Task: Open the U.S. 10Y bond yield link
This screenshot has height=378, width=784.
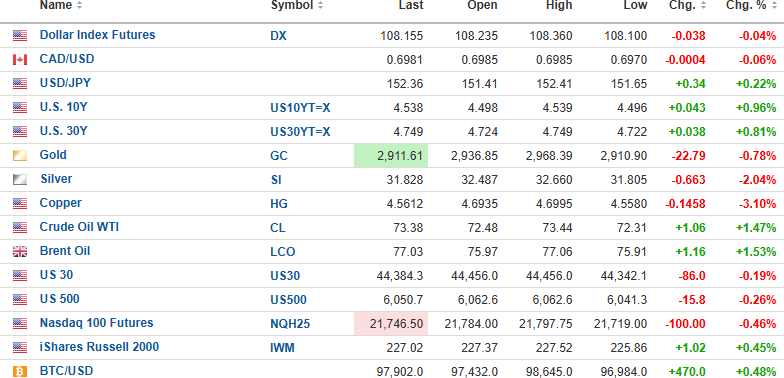Action: pyautogui.click(x=64, y=107)
